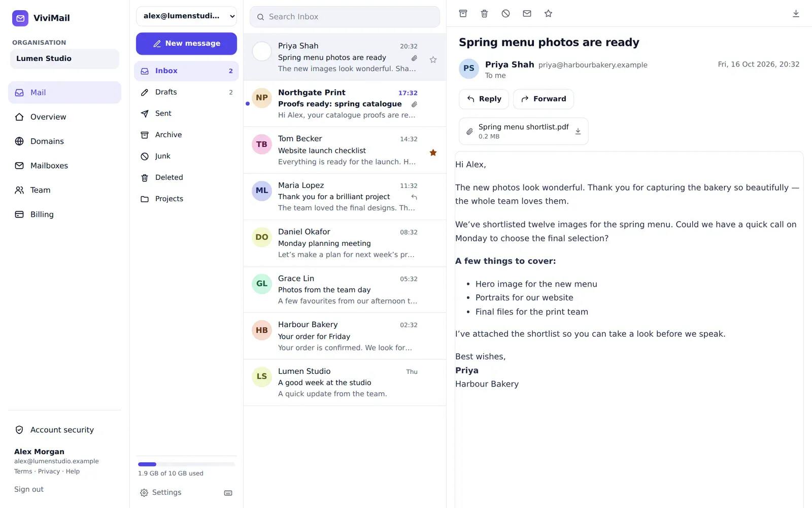Tick the selection circle on Priya Shah's email

(262, 51)
